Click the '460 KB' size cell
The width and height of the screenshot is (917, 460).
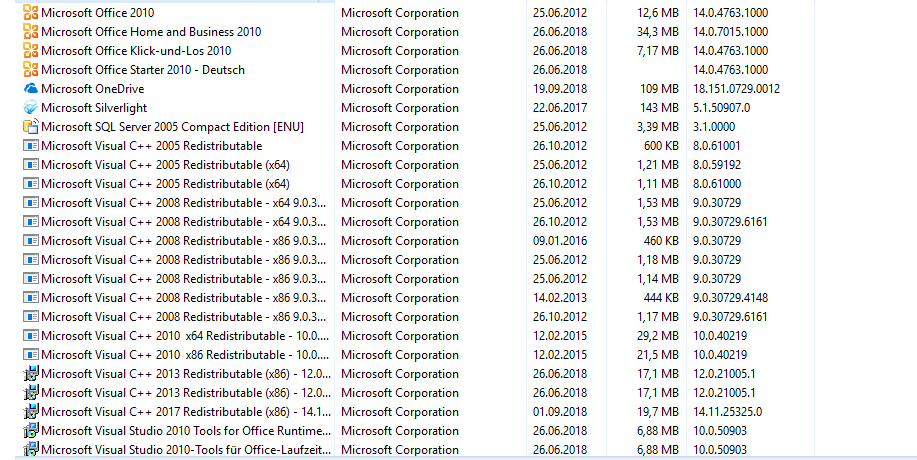661,240
